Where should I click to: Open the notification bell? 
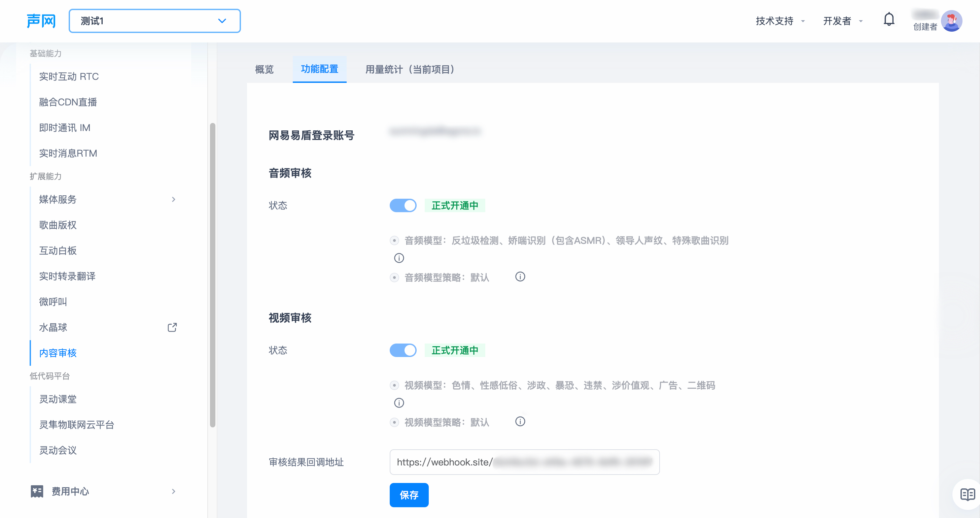pyautogui.click(x=889, y=20)
